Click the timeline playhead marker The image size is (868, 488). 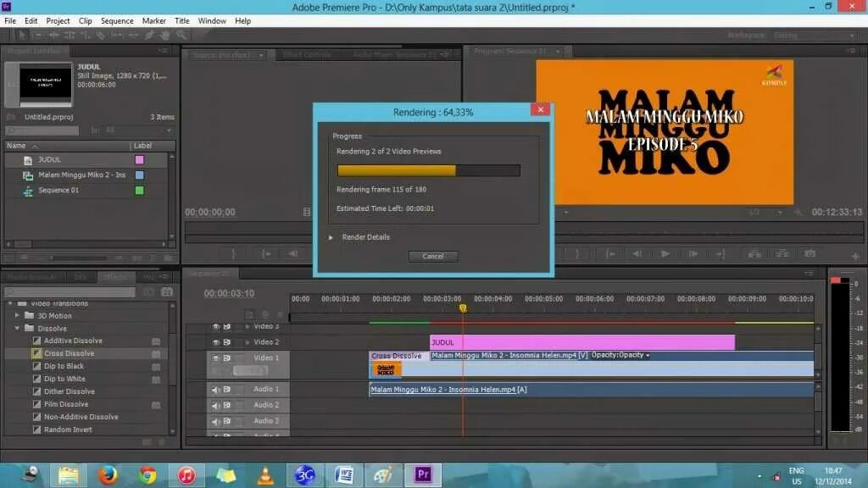(463, 308)
